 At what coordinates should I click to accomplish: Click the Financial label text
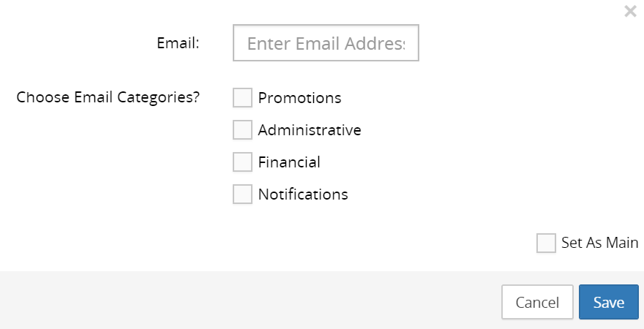[x=289, y=162]
